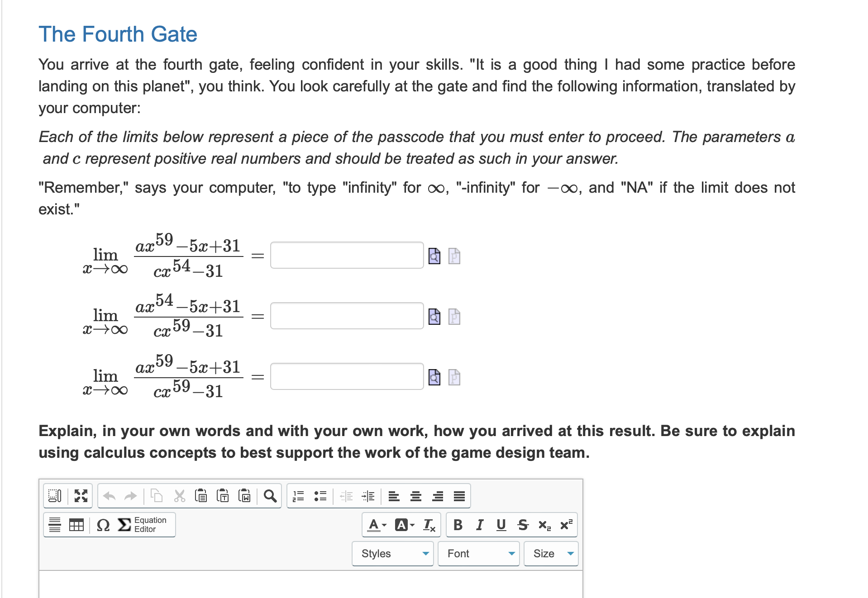Screen dimensions: 868x598
Task: Open the Font dropdown
Action: [x=478, y=553]
